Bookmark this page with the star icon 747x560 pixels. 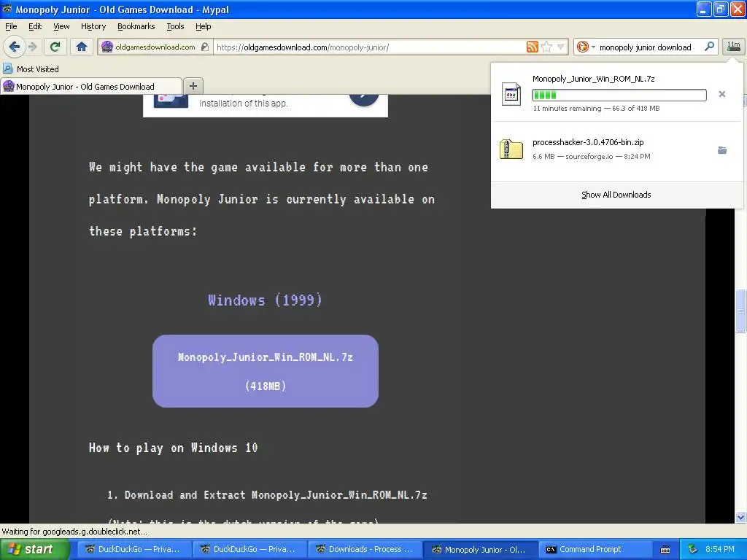546,47
